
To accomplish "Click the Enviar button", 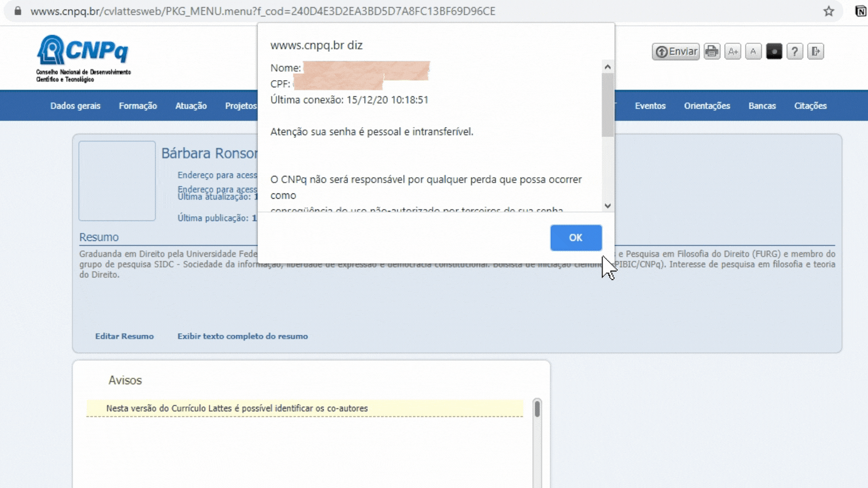I will click(676, 51).
